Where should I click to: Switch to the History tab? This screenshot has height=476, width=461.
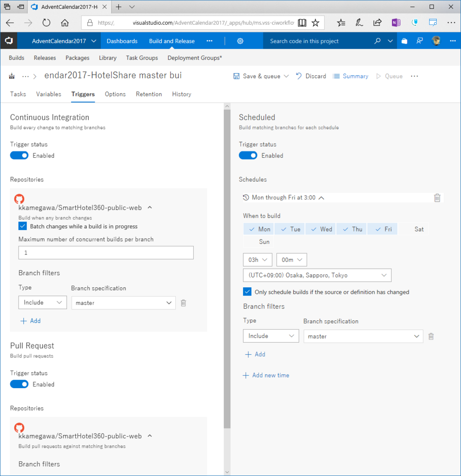[182, 94]
